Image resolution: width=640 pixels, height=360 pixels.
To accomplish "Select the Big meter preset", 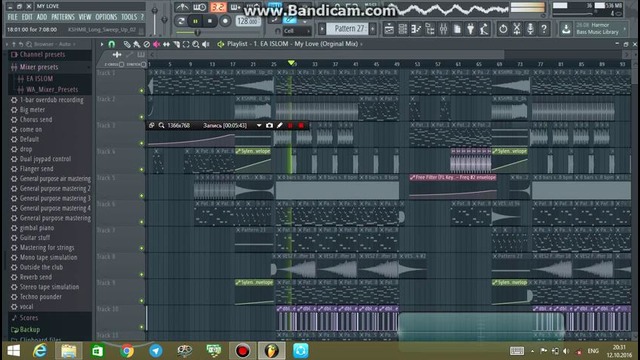I will (32, 110).
